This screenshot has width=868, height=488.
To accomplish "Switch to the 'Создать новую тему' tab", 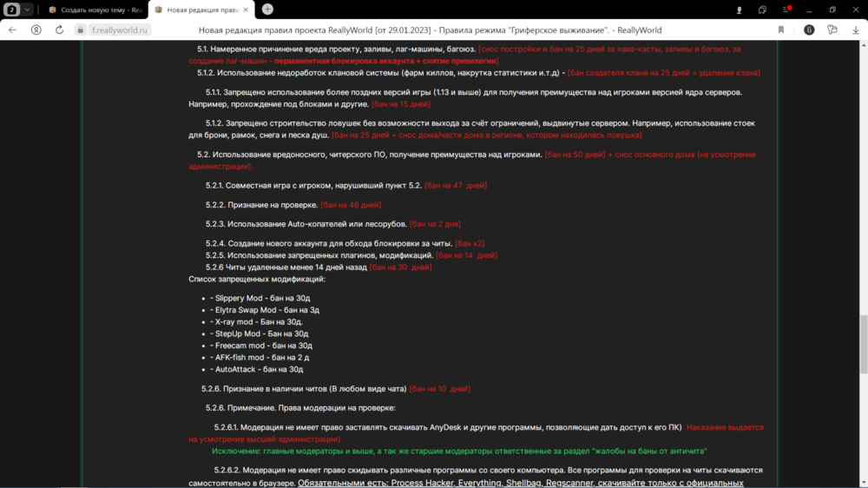I will point(95,10).
